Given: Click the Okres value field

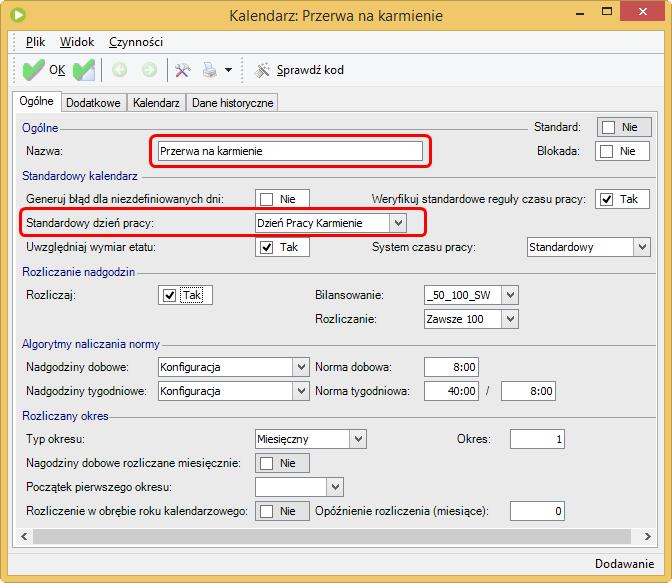Looking at the screenshot, I should [537, 439].
